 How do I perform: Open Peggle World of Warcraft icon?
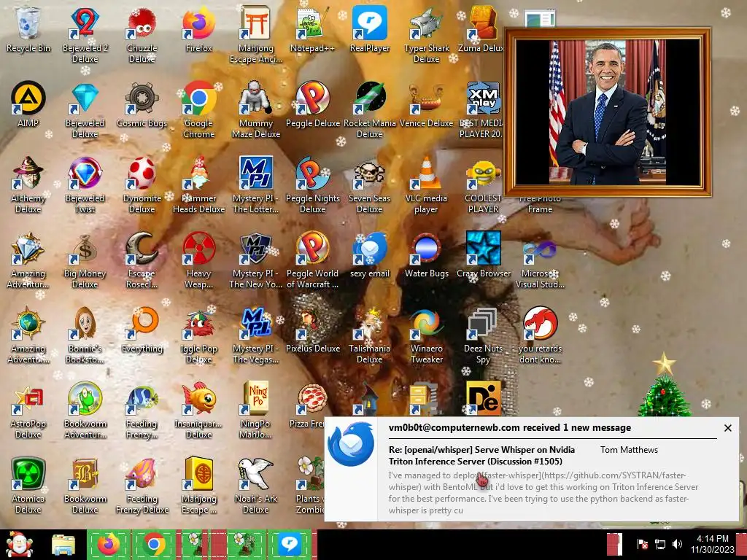(x=312, y=260)
